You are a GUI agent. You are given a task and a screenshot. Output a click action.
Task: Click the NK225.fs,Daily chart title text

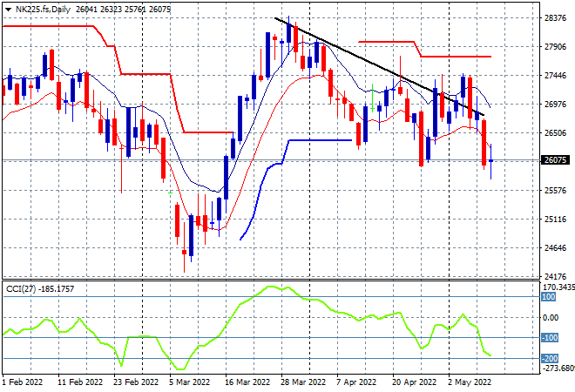[x=43, y=10]
